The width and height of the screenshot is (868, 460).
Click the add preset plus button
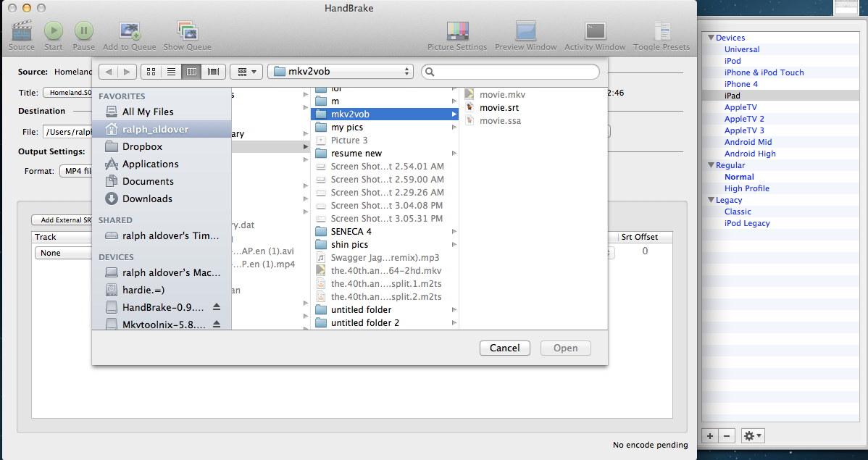pyautogui.click(x=709, y=436)
